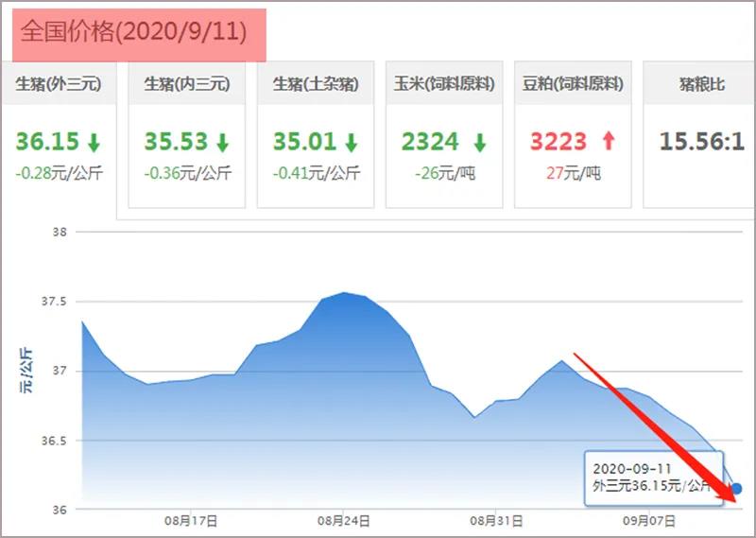The width and height of the screenshot is (756, 538).
Task: Click the 08月31日 axis label
Action: pos(496,521)
